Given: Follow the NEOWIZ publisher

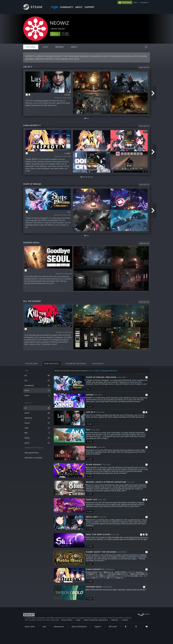Looking at the screenshot, I should pos(55,34).
